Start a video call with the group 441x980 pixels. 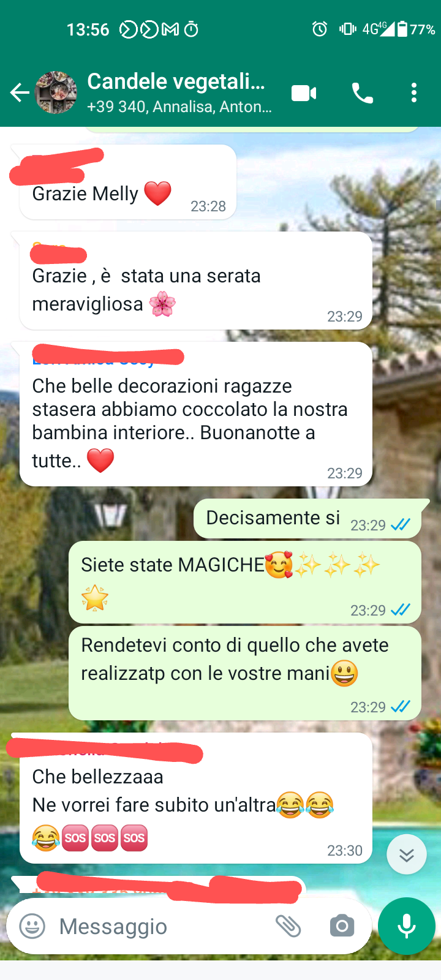304,93
